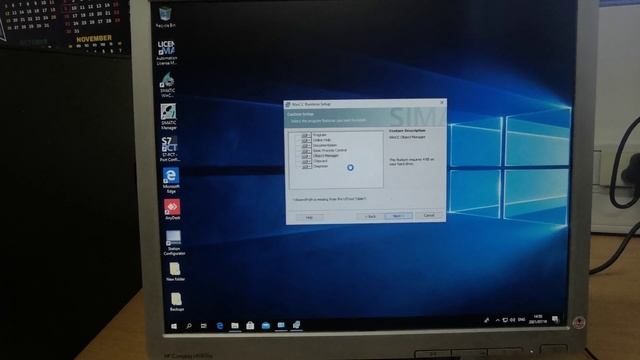Image resolution: width=640 pixels, height=360 pixels.
Task: Open the taskbar clock and date
Action: 538,319
